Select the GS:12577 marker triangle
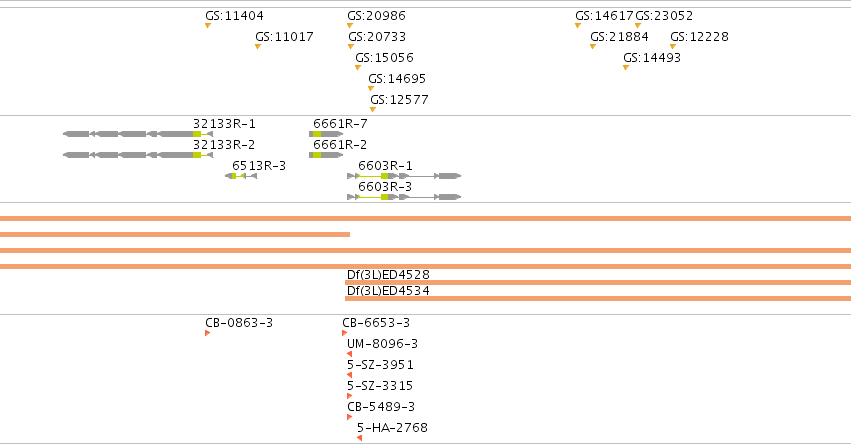This screenshot has width=851, height=444. (x=373, y=110)
